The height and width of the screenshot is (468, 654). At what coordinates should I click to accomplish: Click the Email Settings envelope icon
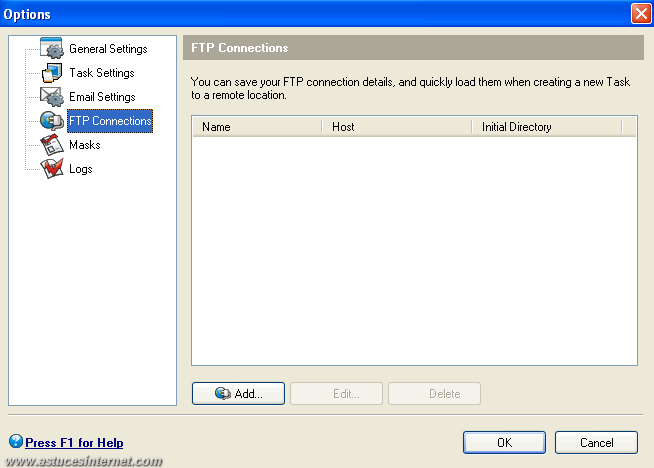[52, 97]
